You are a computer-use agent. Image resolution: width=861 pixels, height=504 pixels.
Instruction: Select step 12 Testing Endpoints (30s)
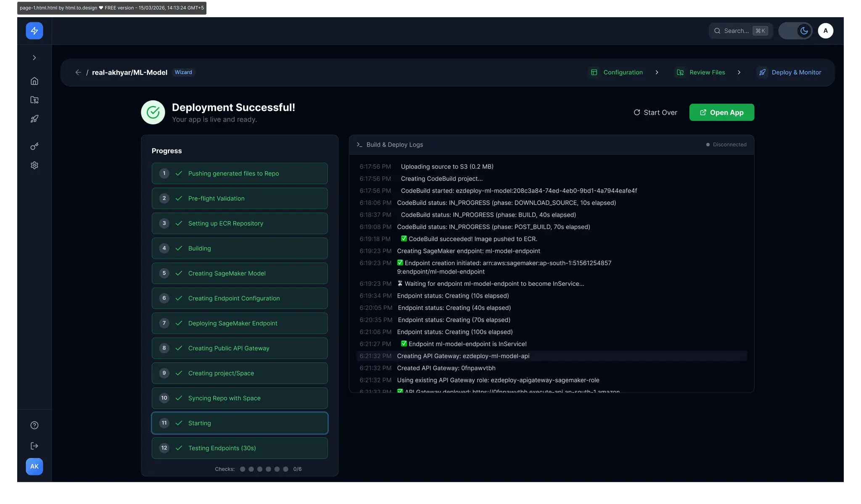tap(240, 448)
